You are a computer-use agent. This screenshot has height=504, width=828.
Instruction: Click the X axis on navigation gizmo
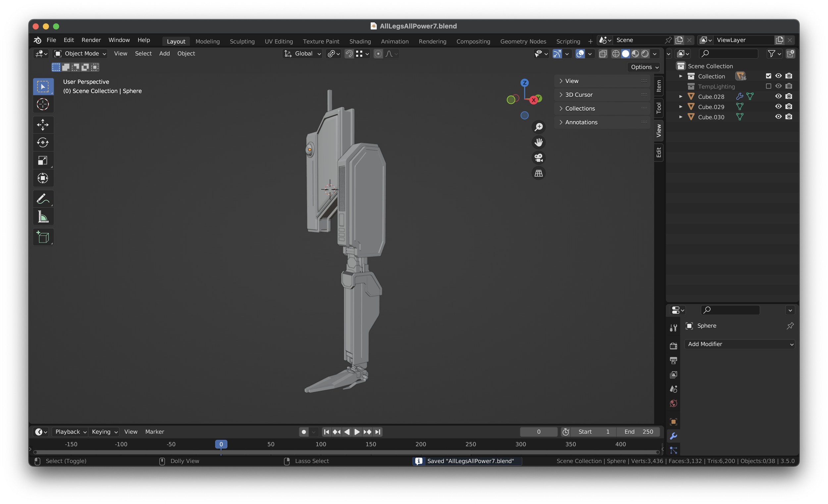pyautogui.click(x=534, y=100)
